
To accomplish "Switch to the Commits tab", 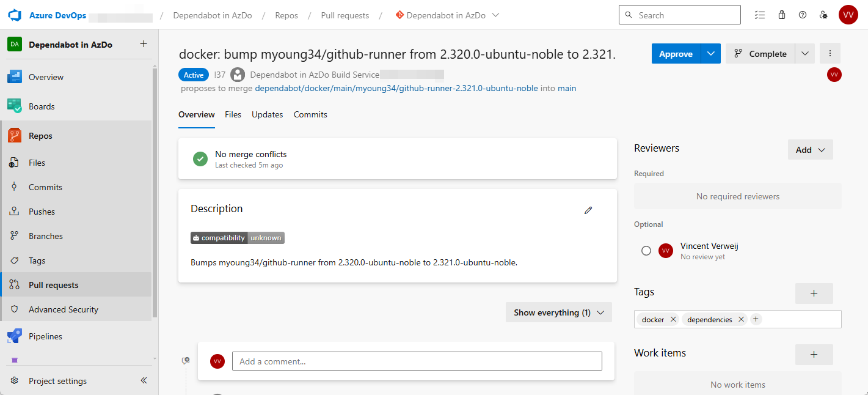I will [x=310, y=114].
